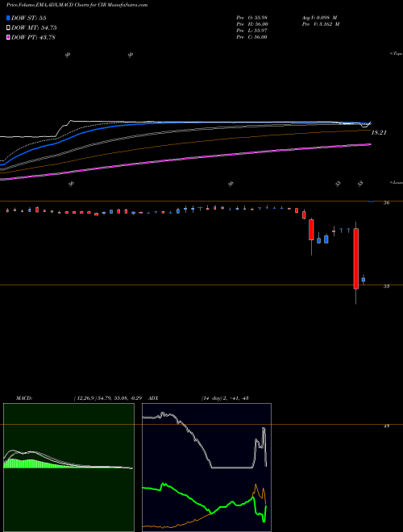Click the magenta DOW PT legend swatch
The height and width of the screenshot is (532, 403).
click(9, 38)
